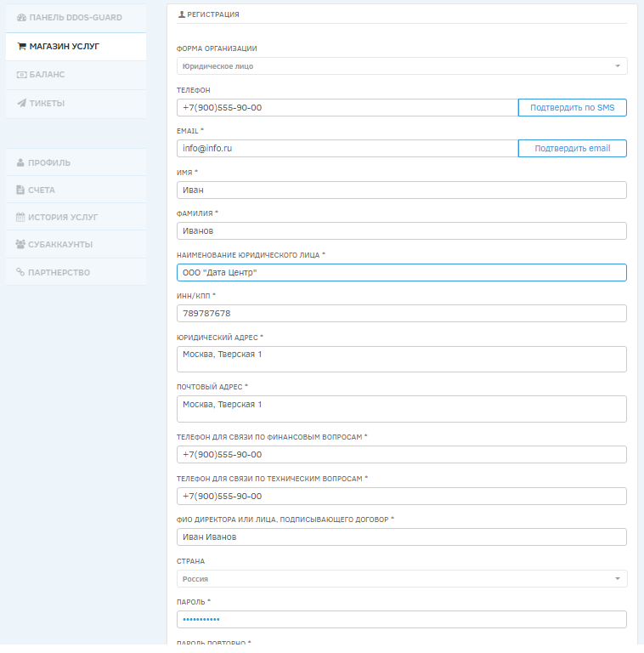Open the Форма организации dropdown
Image resolution: width=644 pixels, height=653 pixels.
tap(401, 66)
